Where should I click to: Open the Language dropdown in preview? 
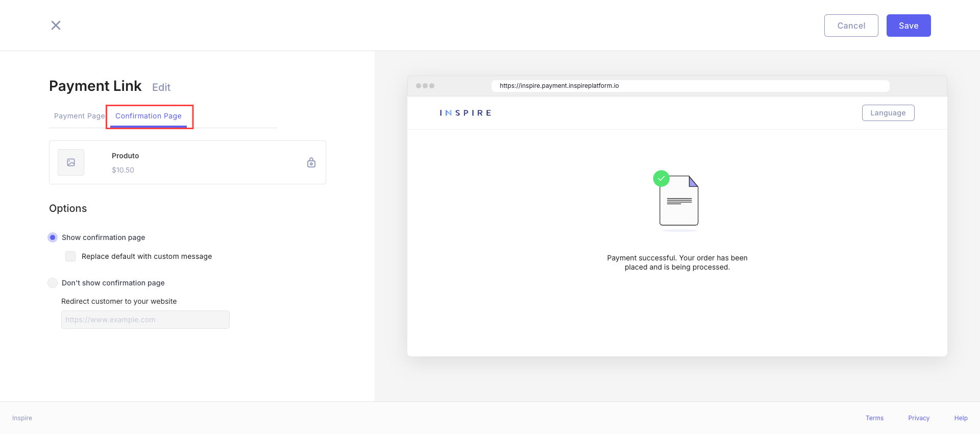888,113
